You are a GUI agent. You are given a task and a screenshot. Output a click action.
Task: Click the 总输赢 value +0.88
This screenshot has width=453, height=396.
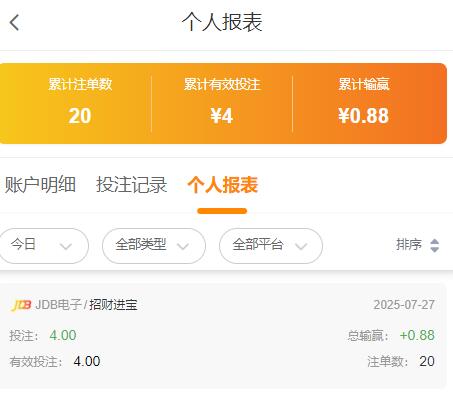(417, 335)
